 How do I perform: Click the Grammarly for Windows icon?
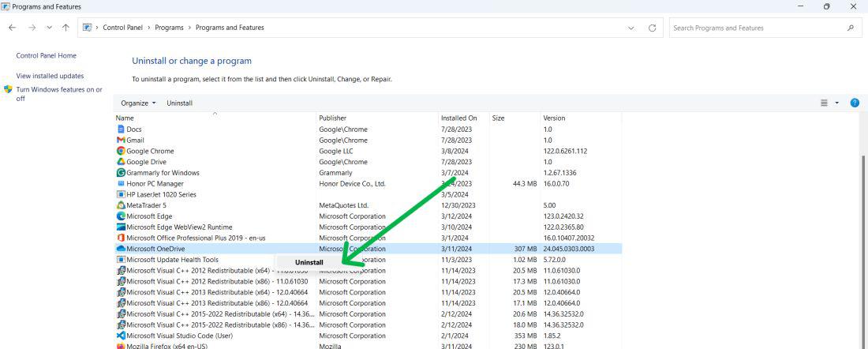pyautogui.click(x=122, y=173)
